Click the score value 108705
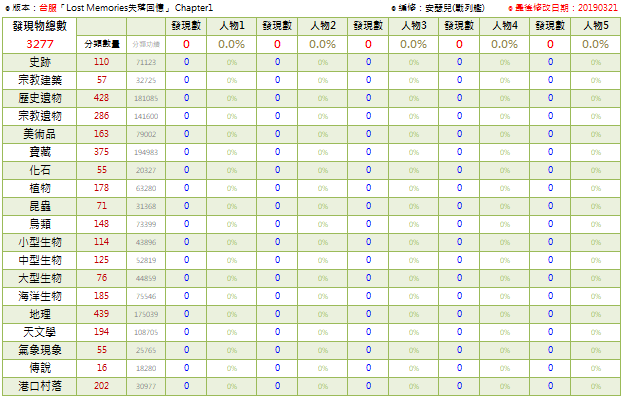623x398 pixels. 146,332
